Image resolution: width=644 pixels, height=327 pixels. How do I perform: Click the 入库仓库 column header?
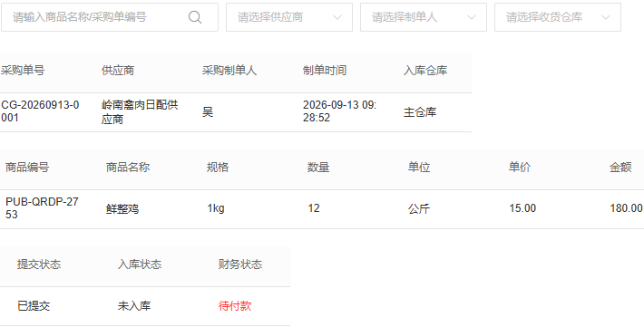point(425,71)
